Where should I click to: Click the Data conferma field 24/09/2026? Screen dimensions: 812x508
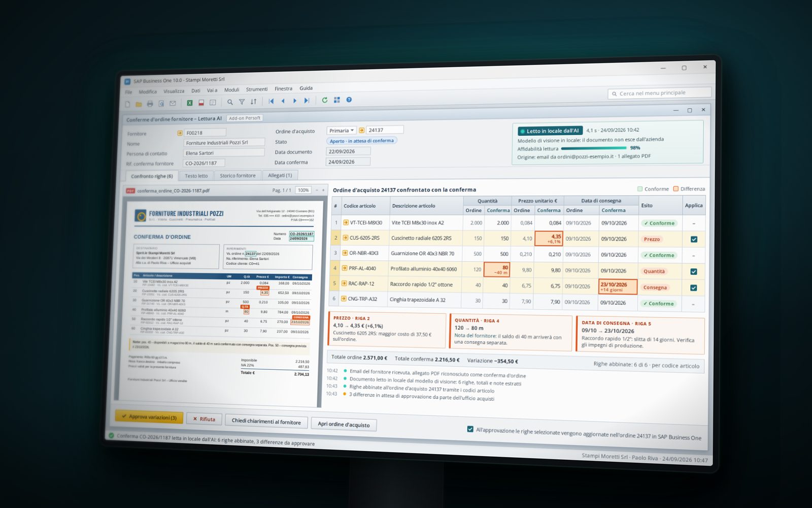point(348,162)
